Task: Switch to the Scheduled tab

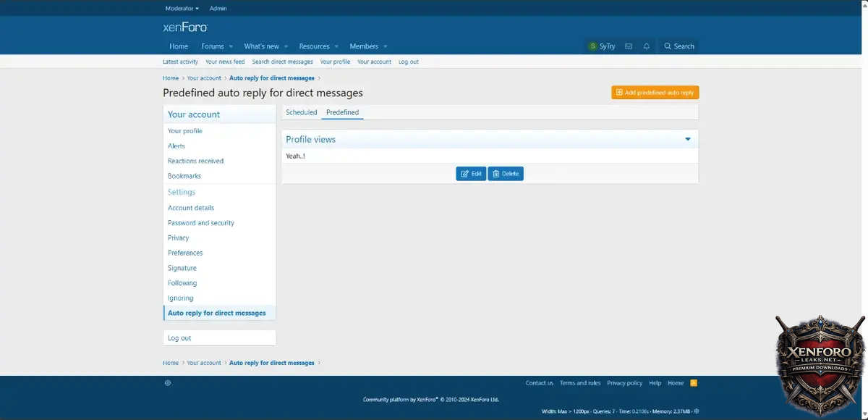Action: tap(301, 112)
